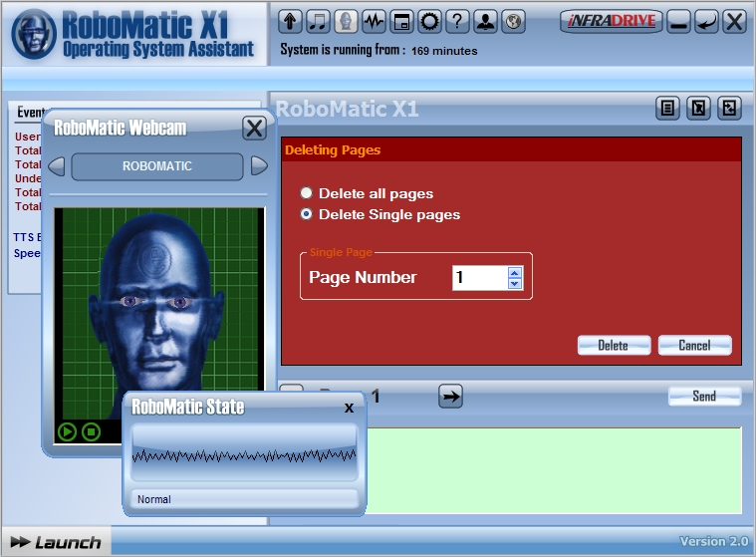Click the import page icon in RoboMatic X1 panel
The height and width of the screenshot is (557, 756).
tap(729, 108)
